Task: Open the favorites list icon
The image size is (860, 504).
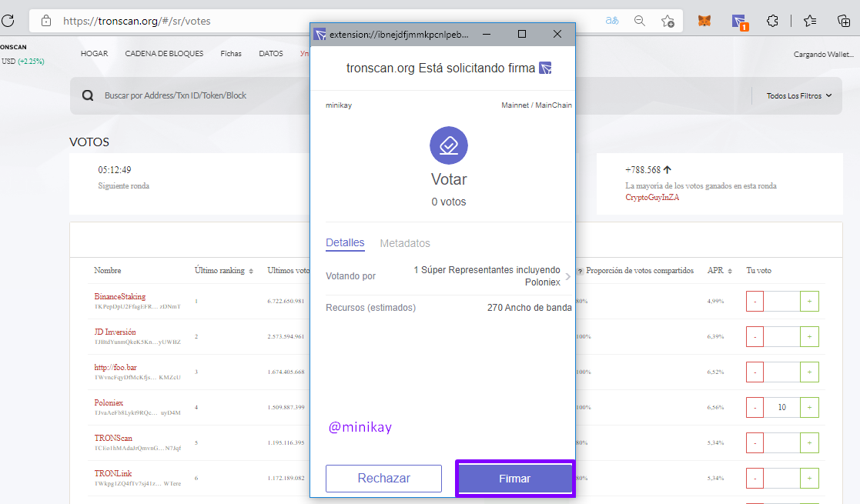Action: coord(809,21)
